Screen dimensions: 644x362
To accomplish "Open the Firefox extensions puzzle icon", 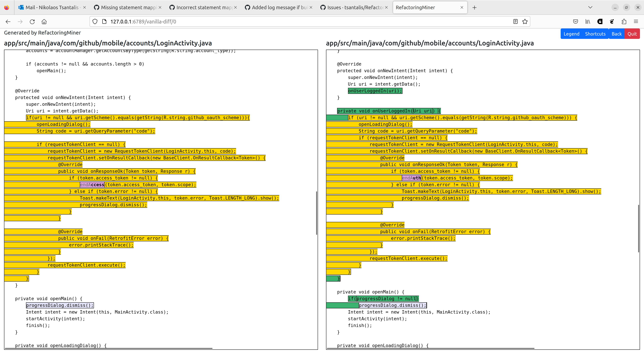I will click(x=624, y=22).
